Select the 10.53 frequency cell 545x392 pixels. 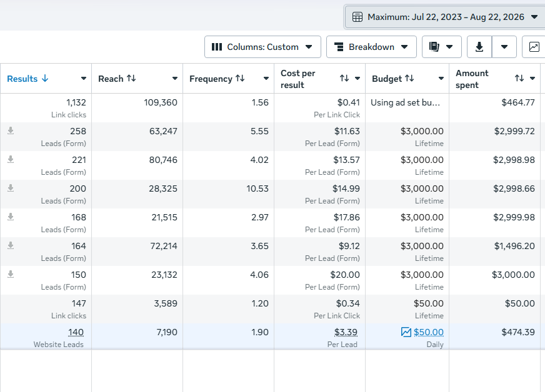[228, 194]
